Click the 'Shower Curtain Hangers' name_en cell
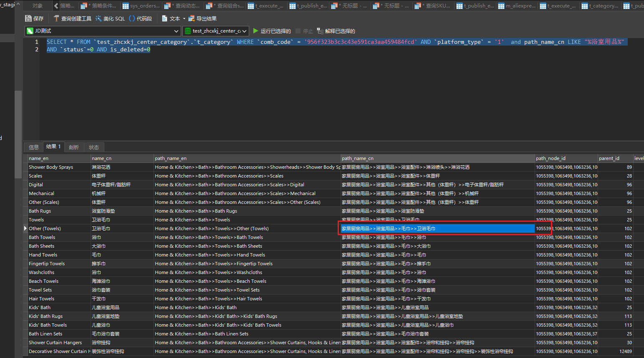The image size is (644, 358). (59, 343)
